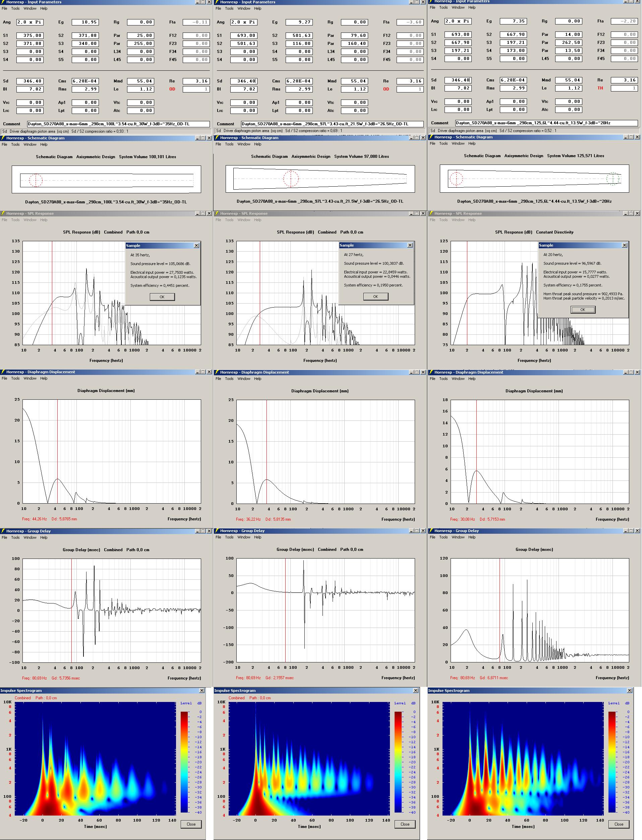Click the red TH mode label
The width and height of the screenshot is (642, 840).
pos(600,88)
